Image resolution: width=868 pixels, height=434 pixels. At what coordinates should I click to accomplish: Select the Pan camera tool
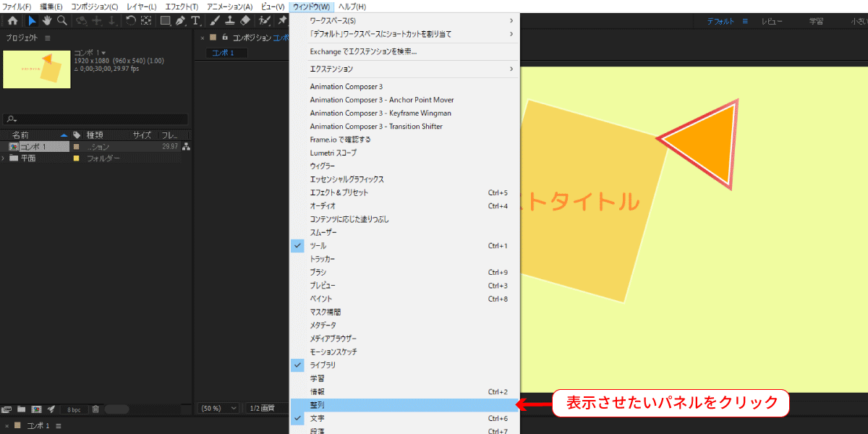point(97,20)
